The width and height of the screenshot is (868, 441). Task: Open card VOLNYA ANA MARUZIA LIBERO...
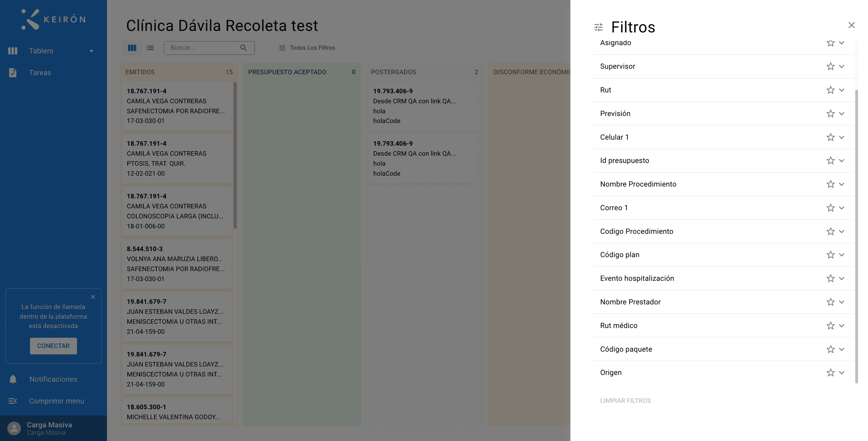(177, 264)
